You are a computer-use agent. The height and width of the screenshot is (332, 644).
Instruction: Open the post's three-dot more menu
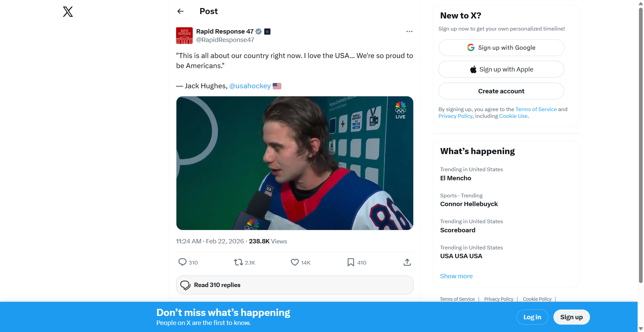pos(409,32)
